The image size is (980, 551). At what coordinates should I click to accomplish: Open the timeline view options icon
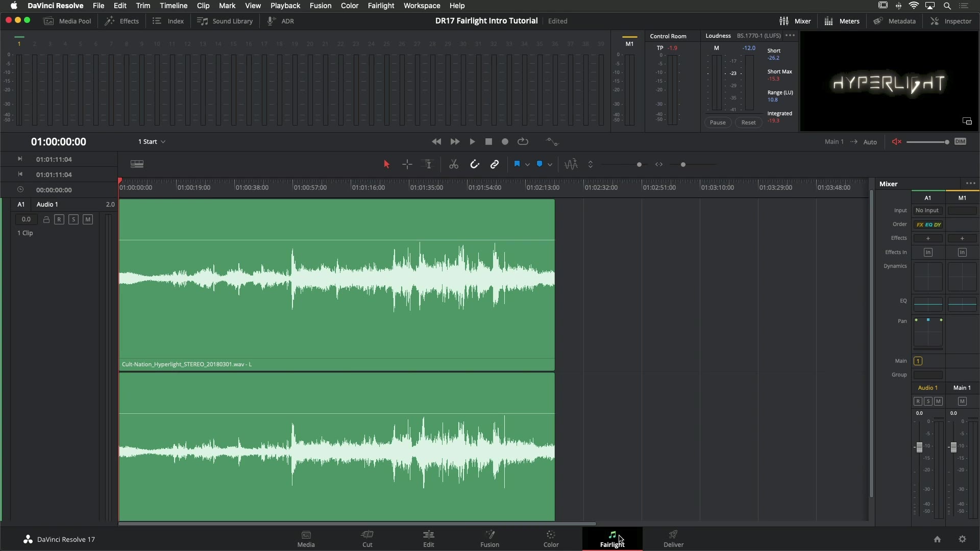[x=137, y=164]
